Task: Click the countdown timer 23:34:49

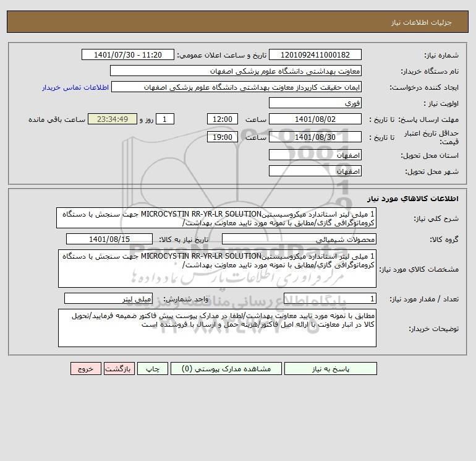Action: click(x=113, y=119)
